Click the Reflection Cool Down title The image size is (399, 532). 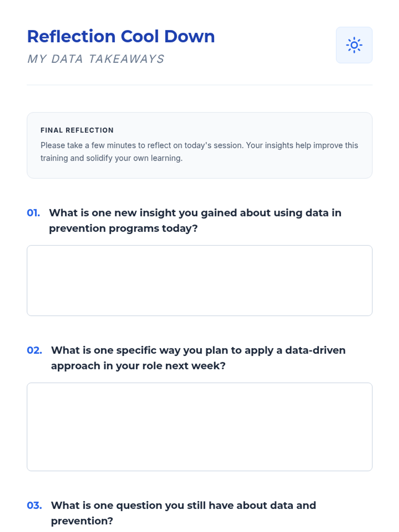[x=121, y=36]
